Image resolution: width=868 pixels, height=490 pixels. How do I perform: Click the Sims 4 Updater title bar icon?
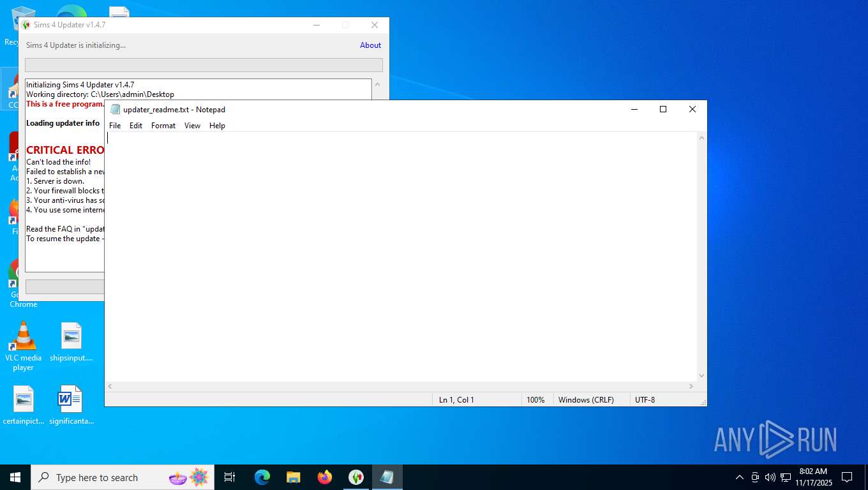(x=26, y=25)
